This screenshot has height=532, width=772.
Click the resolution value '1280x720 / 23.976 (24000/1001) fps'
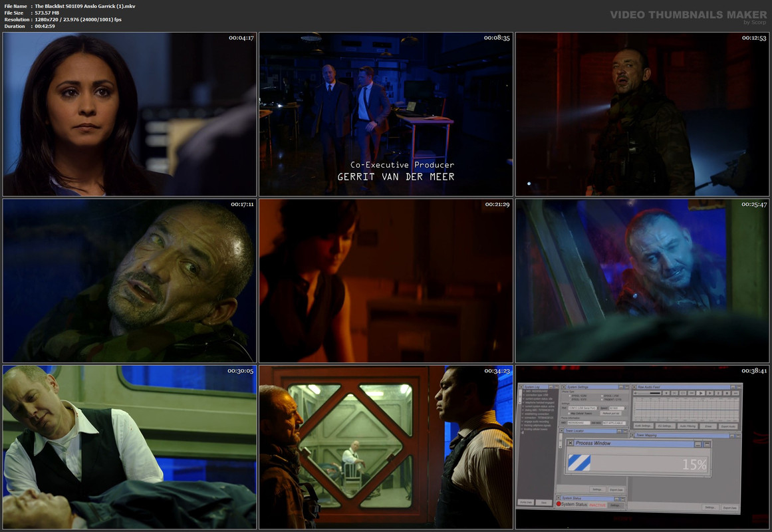tap(78, 20)
